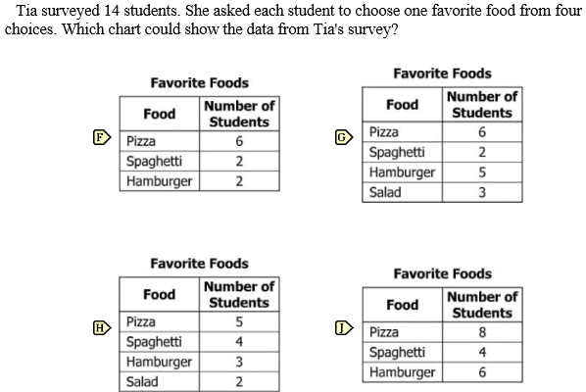Select answer choice F marker
The image size is (586, 392).
102,137
